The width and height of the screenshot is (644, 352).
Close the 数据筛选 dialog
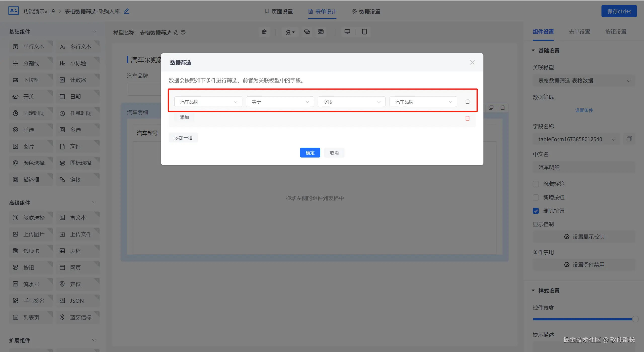(x=472, y=62)
